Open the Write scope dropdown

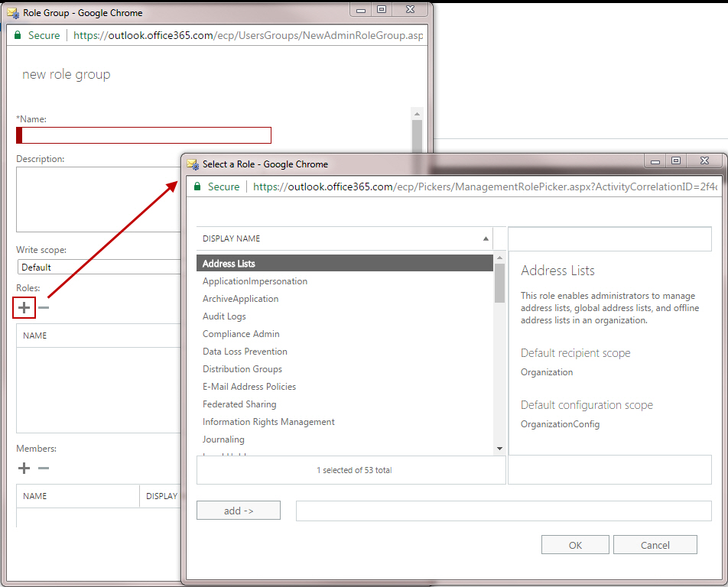98,267
